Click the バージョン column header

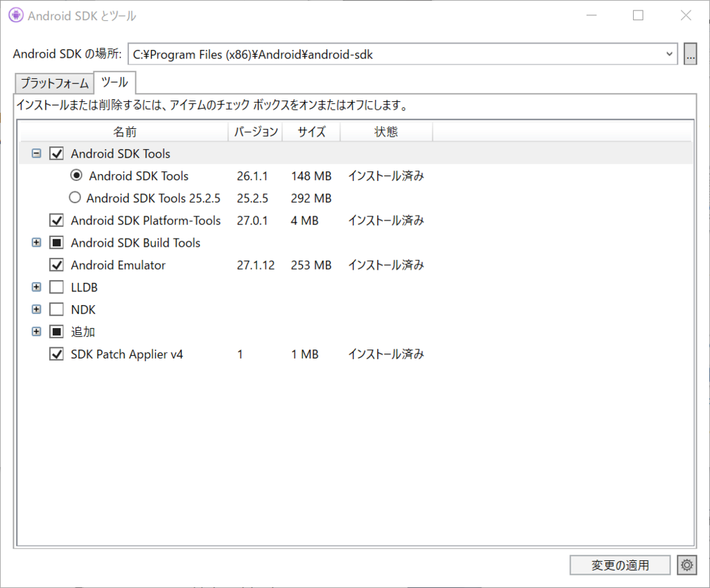(x=255, y=132)
